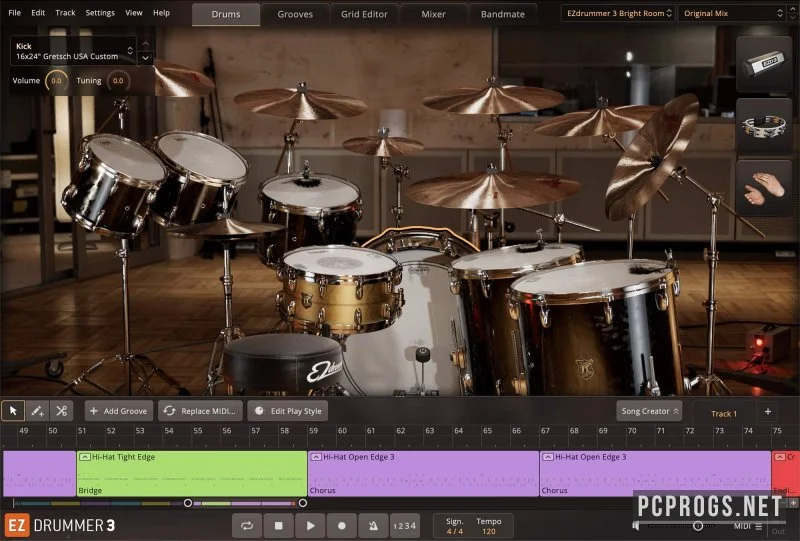Click the right handle of overview scrollbar
Viewport: 800px width, 541px height.
pyautogui.click(x=303, y=503)
